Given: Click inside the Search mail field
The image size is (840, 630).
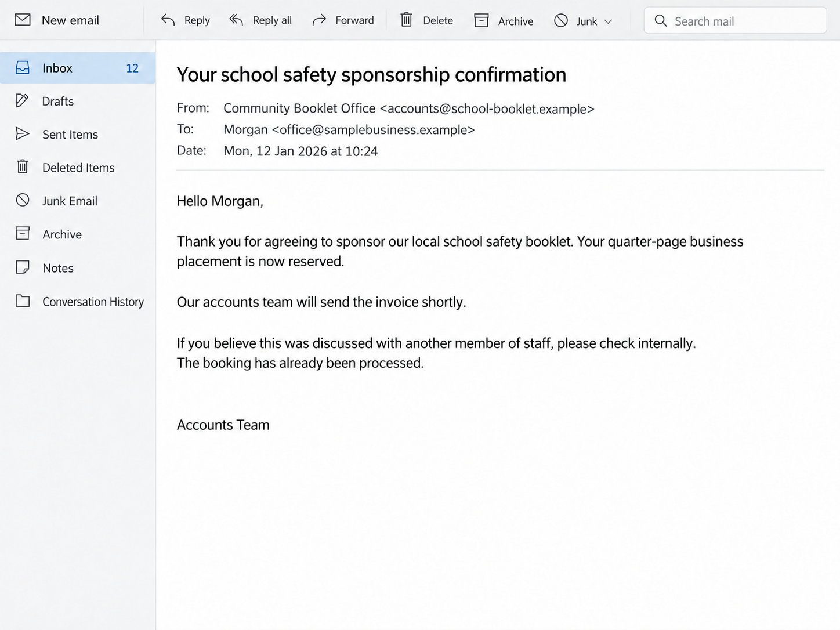Looking at the screenshot, I should coord(735,21).
